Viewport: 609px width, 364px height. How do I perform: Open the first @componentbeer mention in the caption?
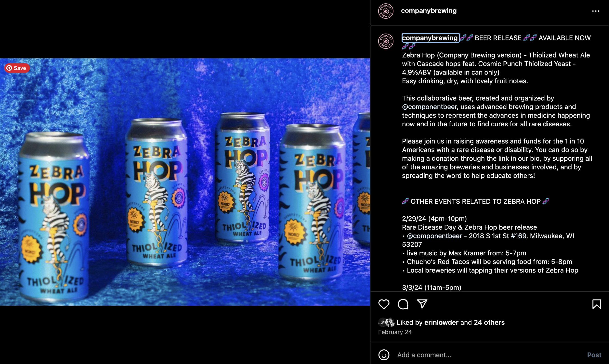[x=429, y=107]
